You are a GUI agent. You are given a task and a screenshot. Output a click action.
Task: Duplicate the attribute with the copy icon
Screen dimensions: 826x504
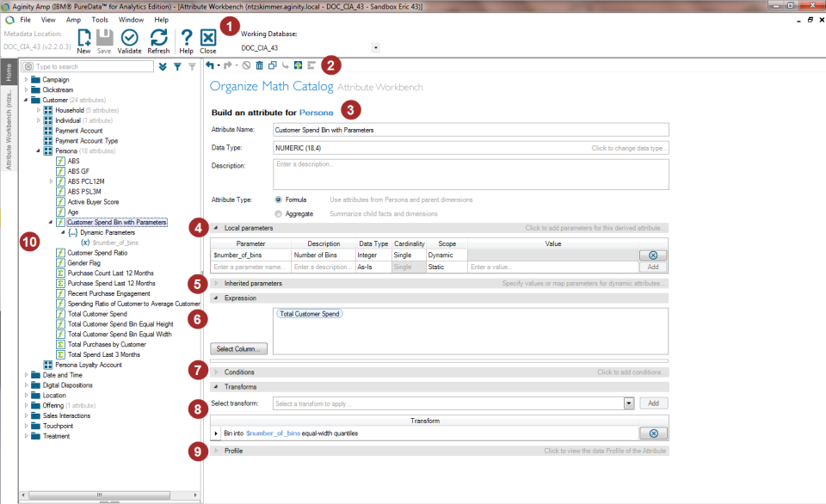(x=273, y=65)
